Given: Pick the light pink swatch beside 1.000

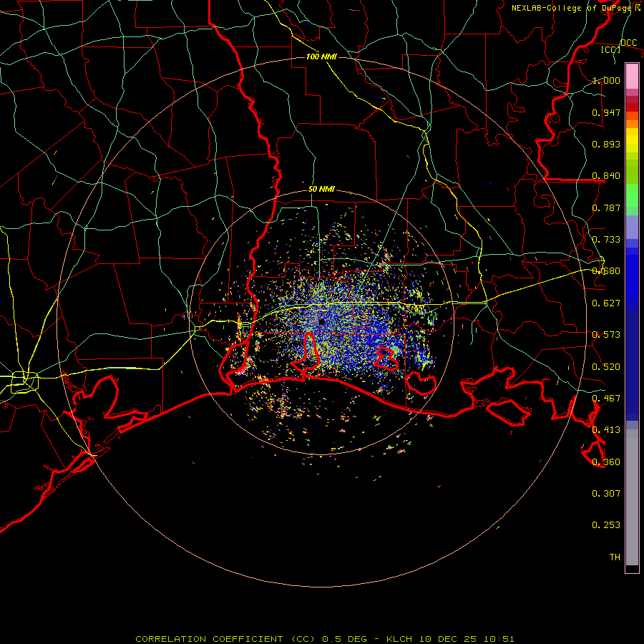Looking at the screenshot, I should point(632,77).
